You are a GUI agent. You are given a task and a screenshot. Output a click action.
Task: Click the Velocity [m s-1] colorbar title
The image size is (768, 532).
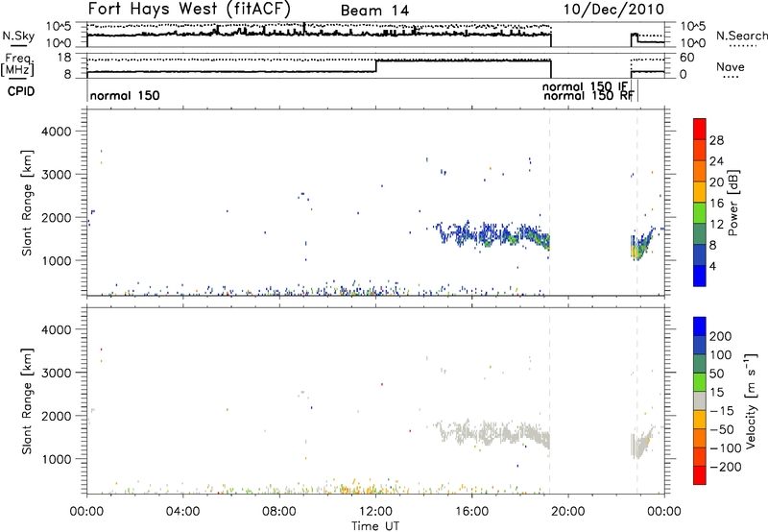coord(751,400)
